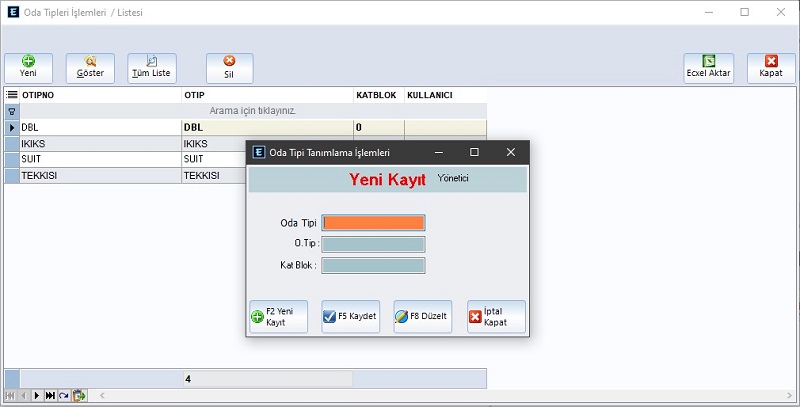Click the KULLANICI column header

click(x=445, y=95)
